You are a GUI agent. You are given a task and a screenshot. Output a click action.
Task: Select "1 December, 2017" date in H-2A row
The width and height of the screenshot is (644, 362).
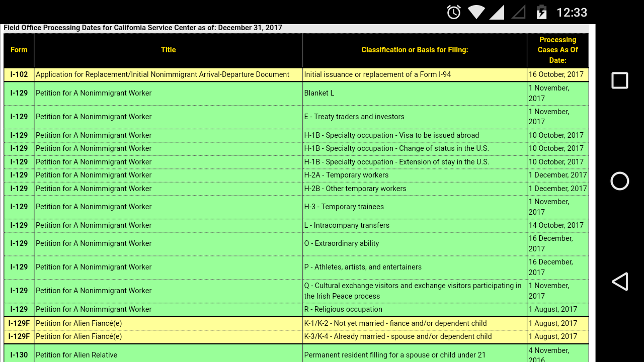(x=557, y=175)
